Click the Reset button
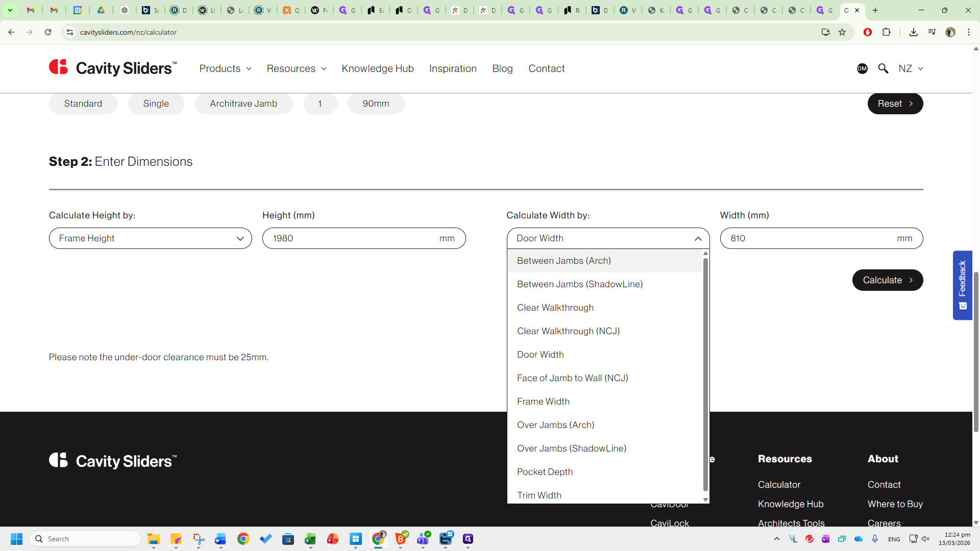 tap(895, 104)
